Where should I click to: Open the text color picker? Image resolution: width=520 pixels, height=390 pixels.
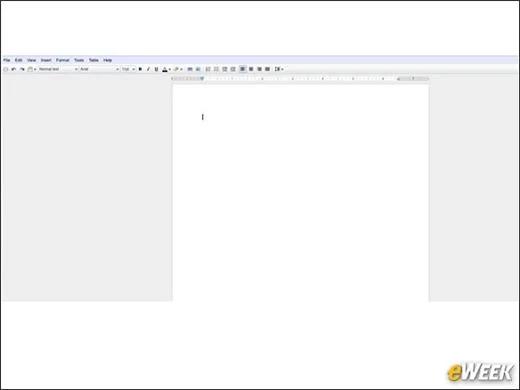pyautogui.click(x=166, y=69)
